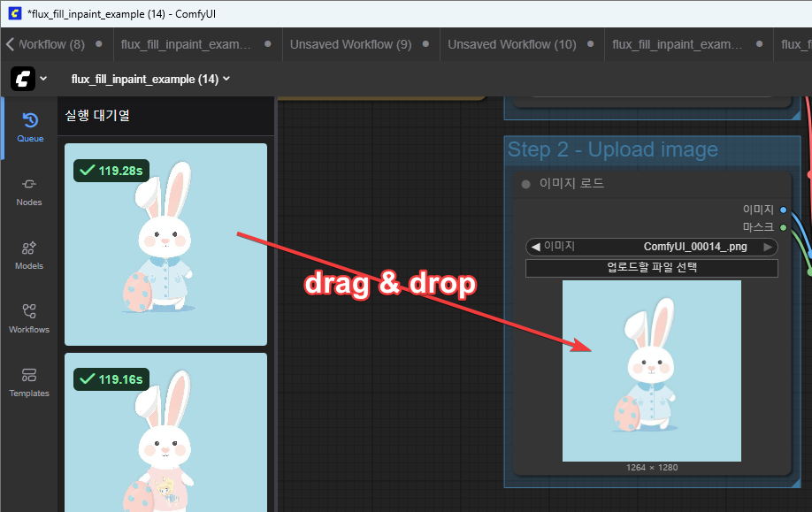Select next image with right arrow

pos(768,247)
